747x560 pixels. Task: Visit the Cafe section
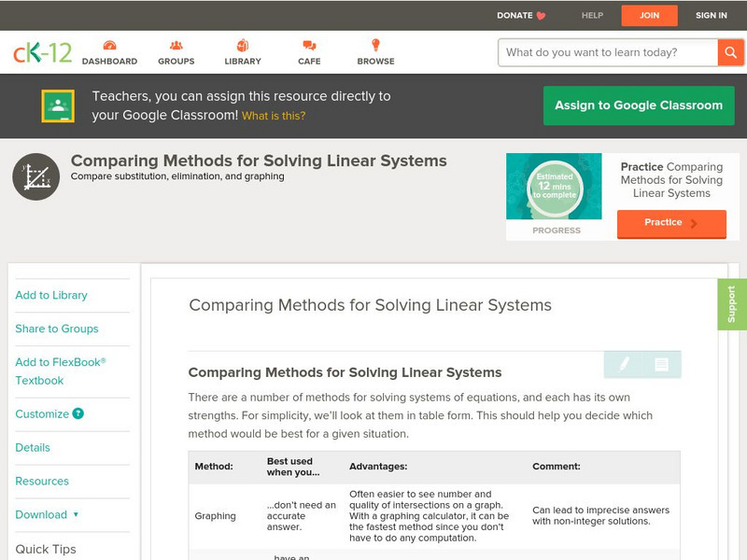309,52
